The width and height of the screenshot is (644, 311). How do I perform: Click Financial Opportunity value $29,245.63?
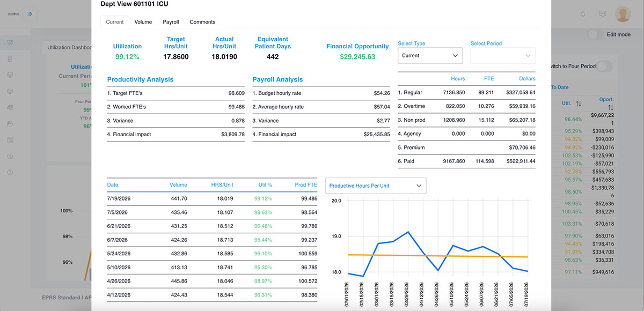click(x=357, y=57)
